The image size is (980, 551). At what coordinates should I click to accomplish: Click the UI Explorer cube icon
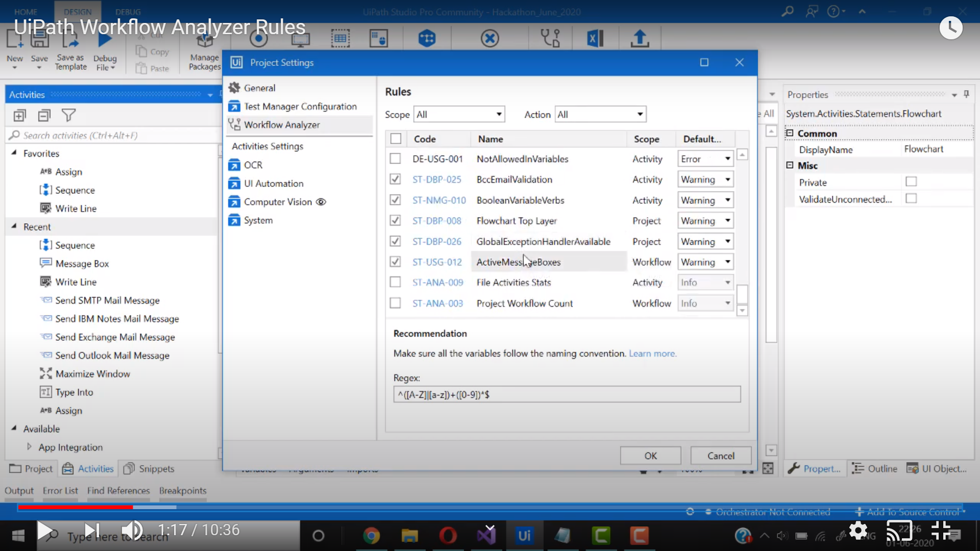click(x=427, y=38)
